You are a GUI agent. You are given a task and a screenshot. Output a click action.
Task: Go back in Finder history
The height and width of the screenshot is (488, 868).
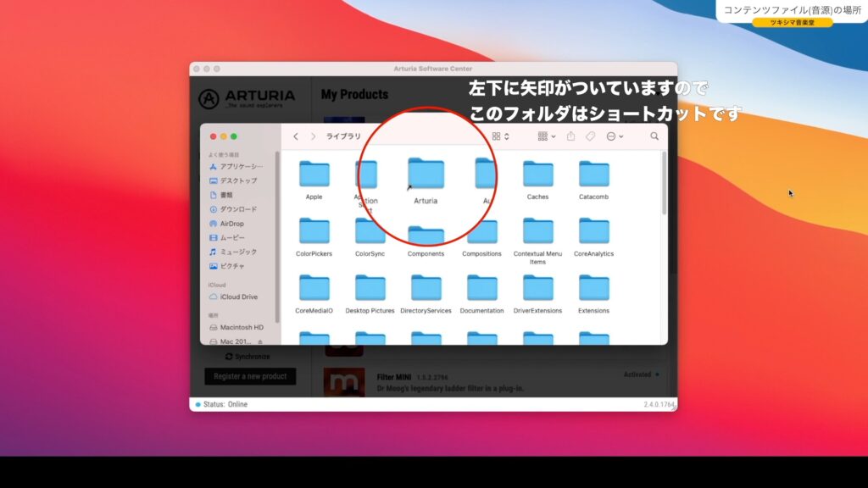click(x=296, y=136)
